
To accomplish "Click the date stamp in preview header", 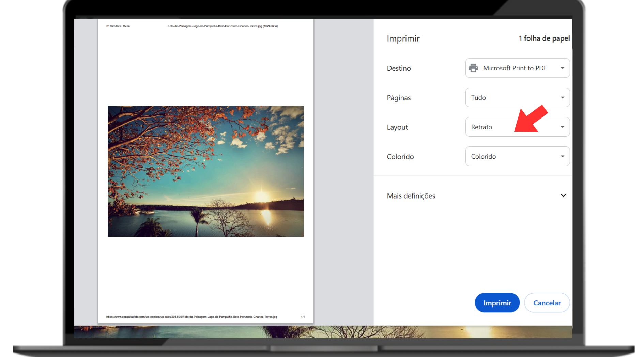I will [118, 26].
